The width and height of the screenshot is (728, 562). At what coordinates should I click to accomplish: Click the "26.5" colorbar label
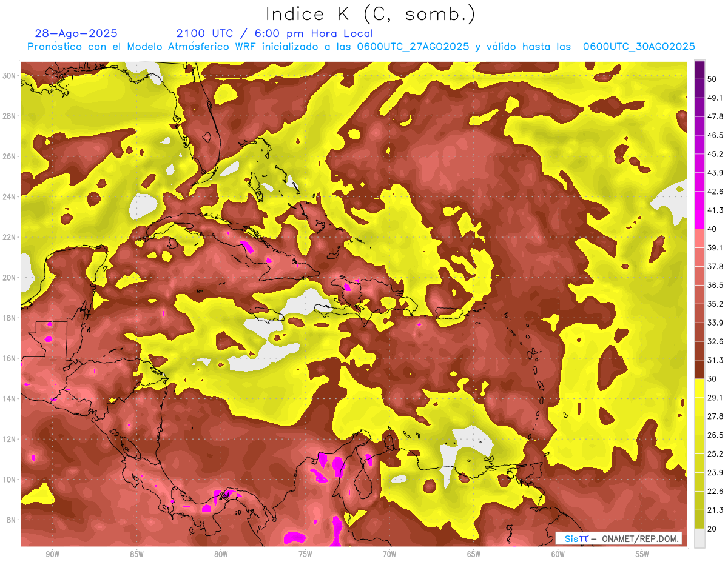(715, 435)
